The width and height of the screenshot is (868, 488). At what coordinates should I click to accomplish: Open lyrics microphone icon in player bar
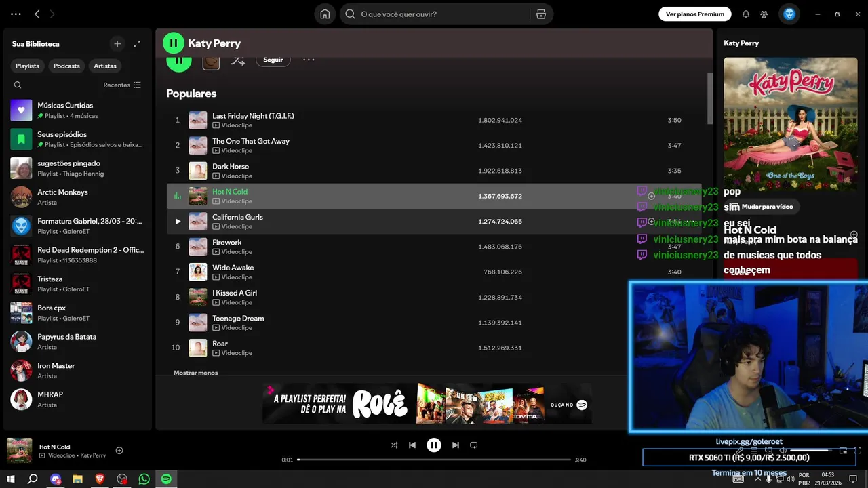[x=740, y=451]
